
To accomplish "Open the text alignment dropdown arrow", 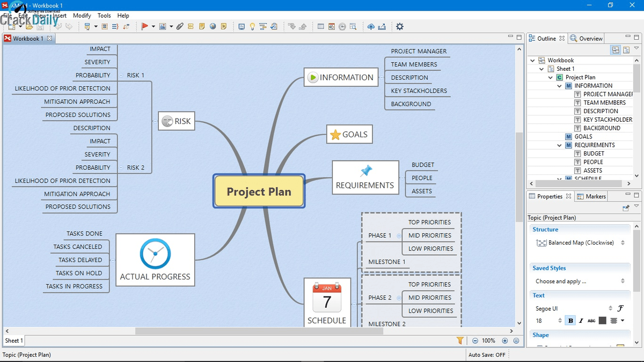I will click(x=623, y=321).
